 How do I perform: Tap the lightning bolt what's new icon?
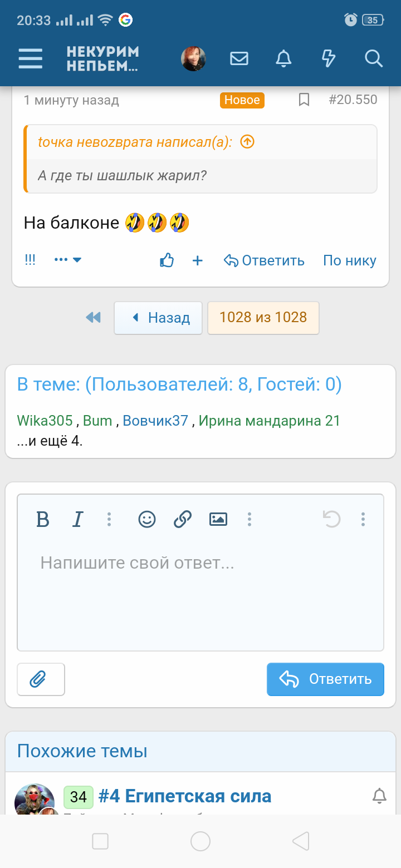[329, 58]
